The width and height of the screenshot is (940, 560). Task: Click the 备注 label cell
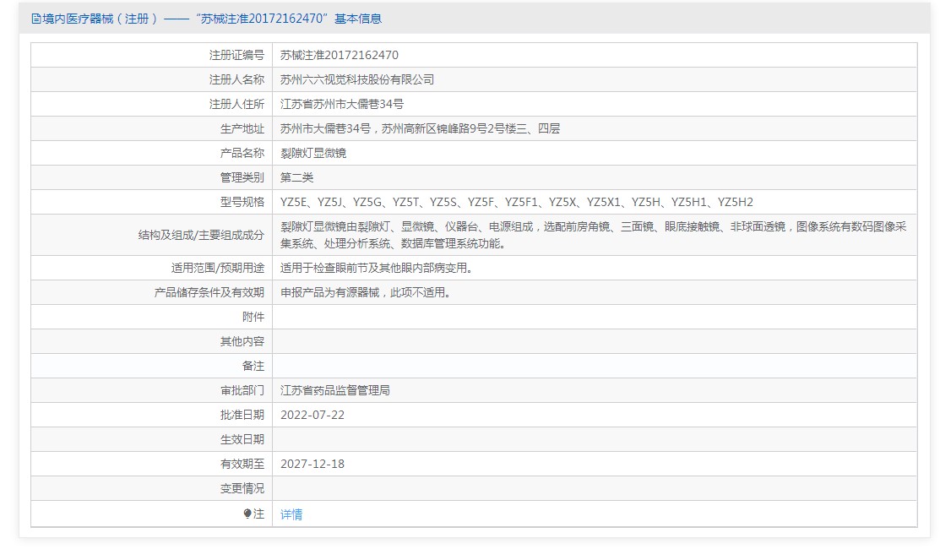(152, 367)
